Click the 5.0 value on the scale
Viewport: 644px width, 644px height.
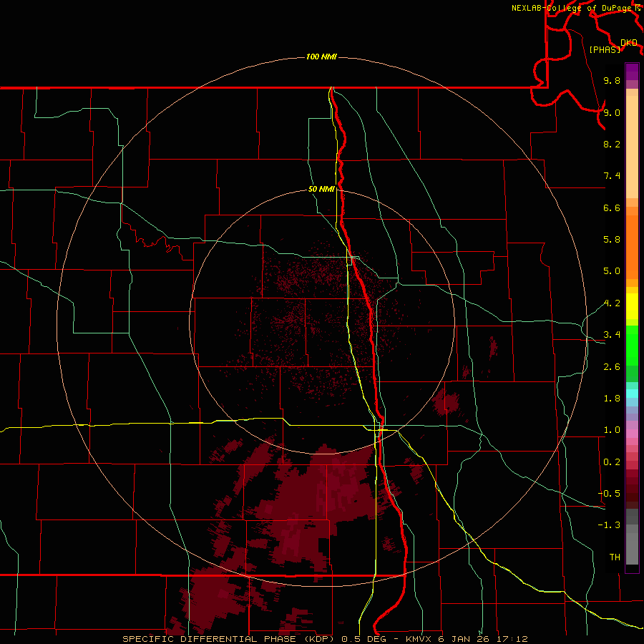click(x=612, y=271)
